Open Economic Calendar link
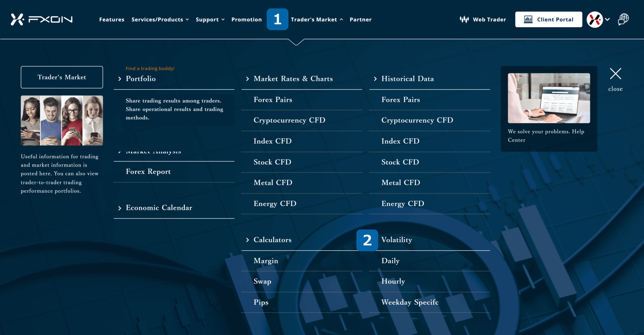 click(x=159, y=208)
